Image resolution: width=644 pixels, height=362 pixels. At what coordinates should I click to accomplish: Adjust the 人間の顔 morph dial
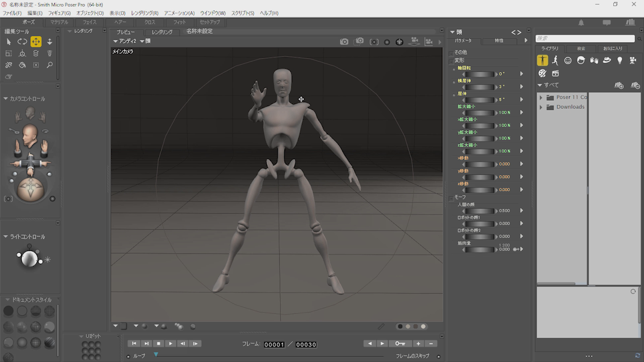tap(478, 211)
